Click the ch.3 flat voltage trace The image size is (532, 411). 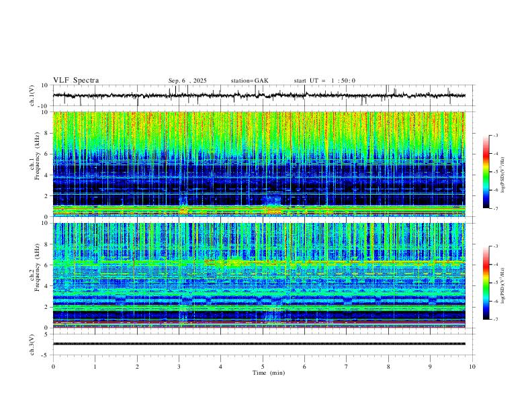[x=259, y=344]
